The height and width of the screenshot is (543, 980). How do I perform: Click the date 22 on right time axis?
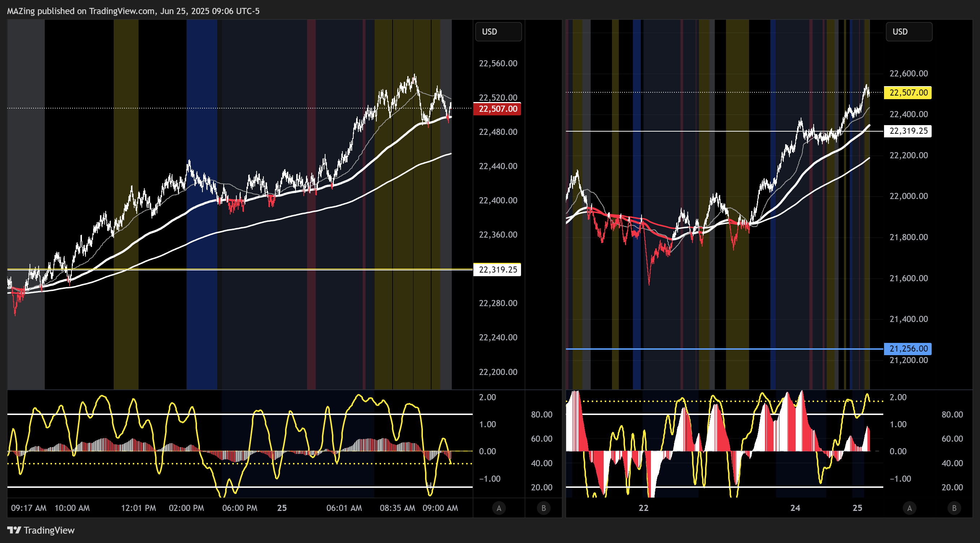[643, 508]
